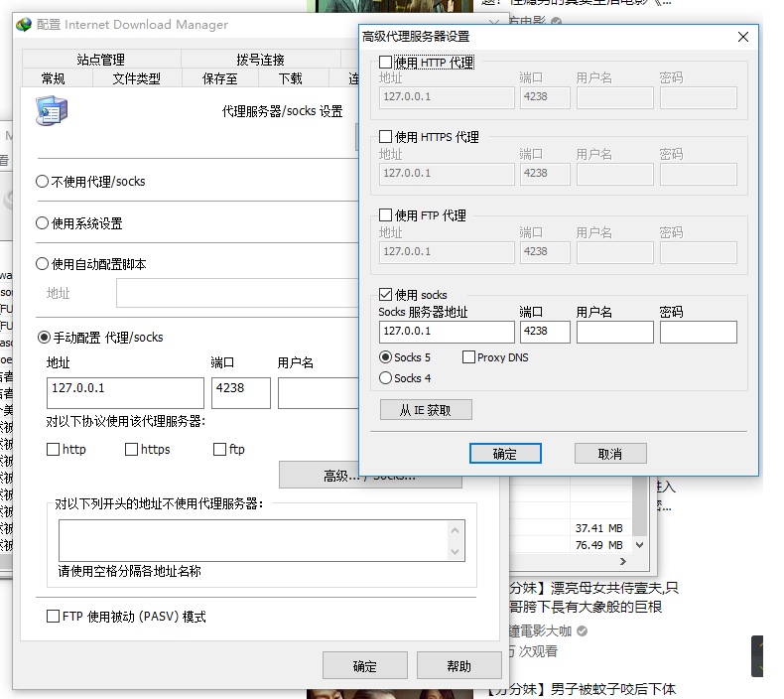
Task: Check the https protocol checkbox
Action: (131, 450)
